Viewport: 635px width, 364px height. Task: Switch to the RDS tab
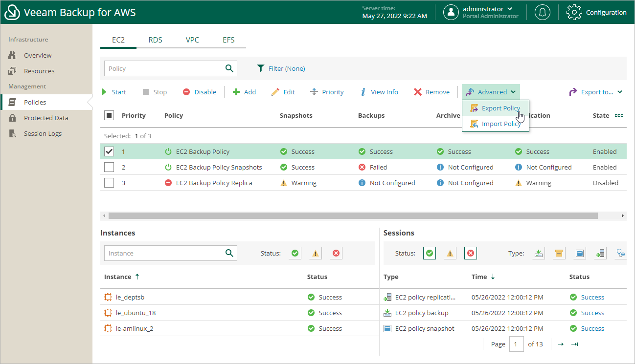[x=155, y=40]
